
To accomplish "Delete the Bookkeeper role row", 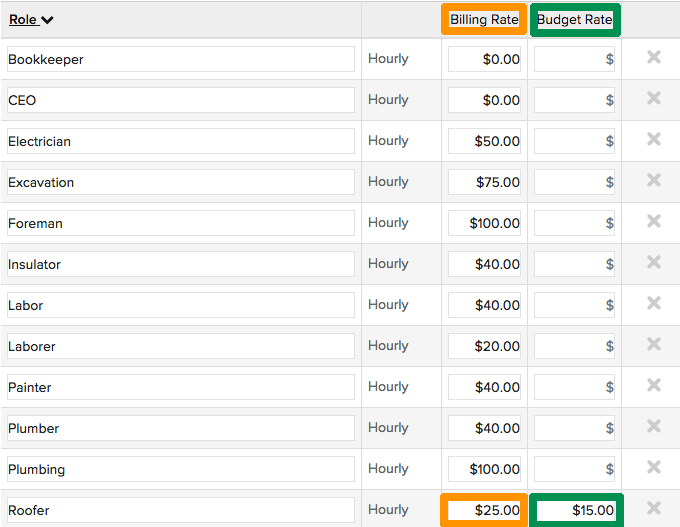I will (x=654, y=57).
